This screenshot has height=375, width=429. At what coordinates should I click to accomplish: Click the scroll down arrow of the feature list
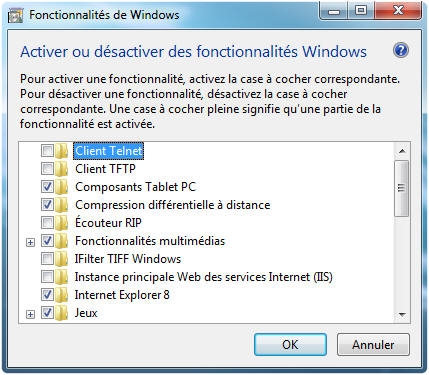(402, 314)
